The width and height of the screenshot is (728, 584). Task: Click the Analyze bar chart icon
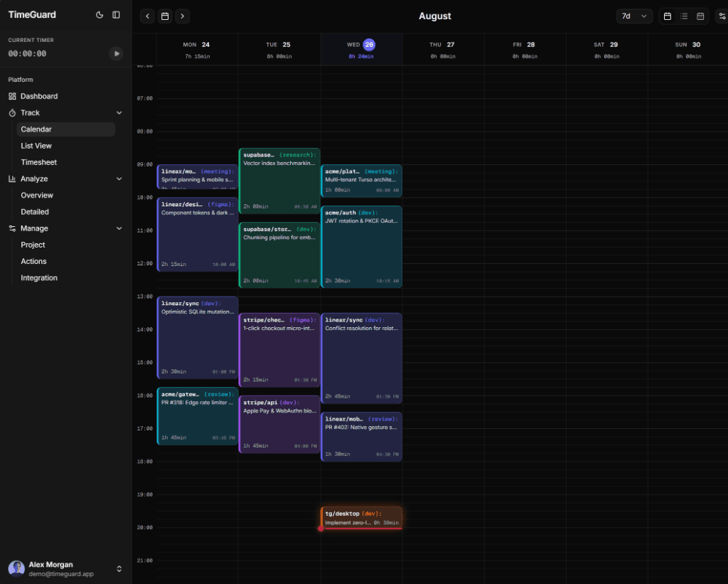[12, 179]
